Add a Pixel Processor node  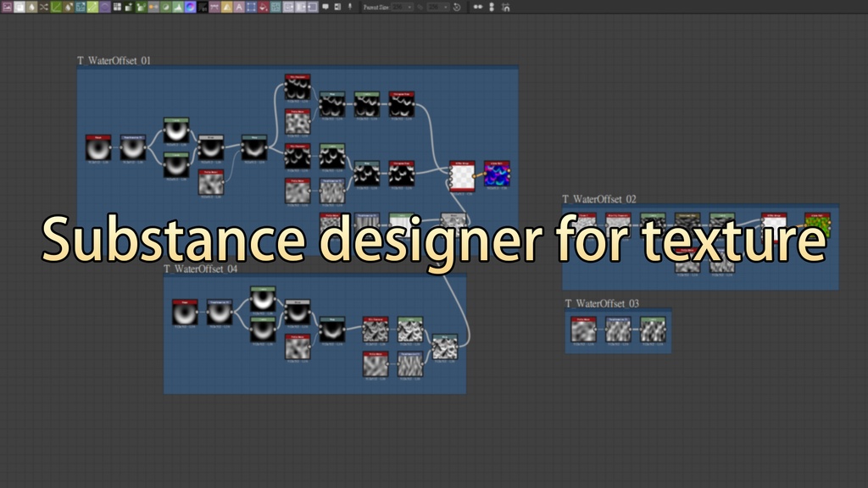[202, 7]
